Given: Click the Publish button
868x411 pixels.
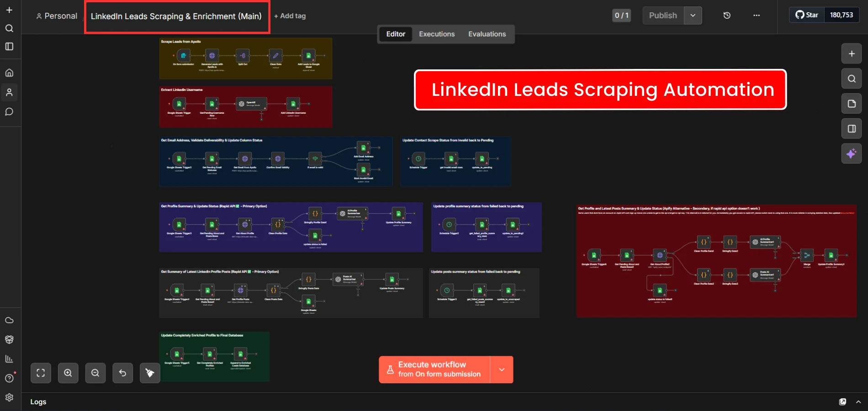Looking at the screenshot, I should pyautogui.click(x=663, y=16).
